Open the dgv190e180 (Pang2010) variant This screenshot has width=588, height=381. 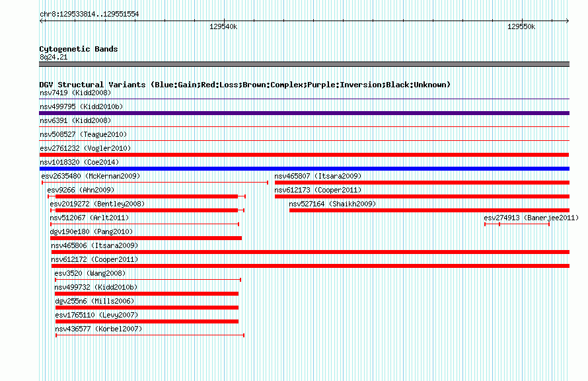(91, 232)
